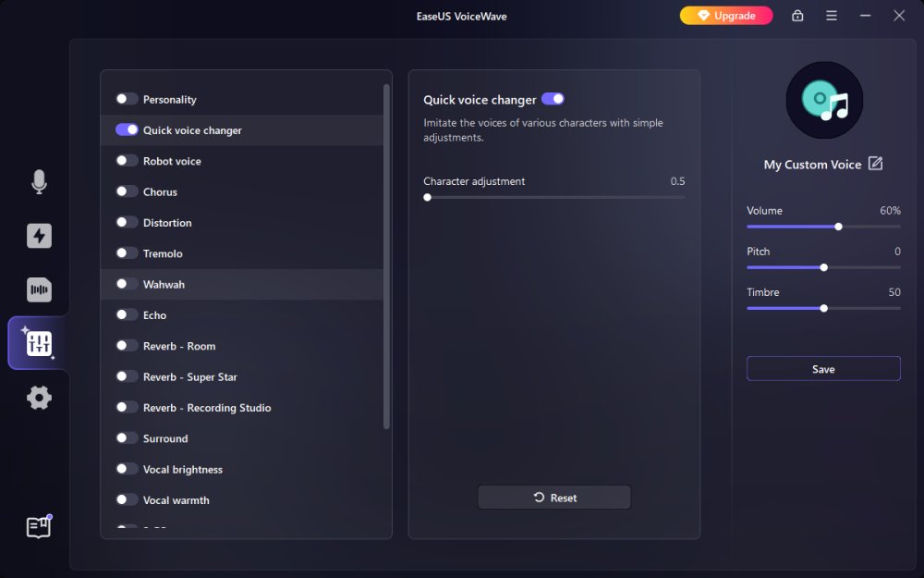The image size is (924, 578).
Task: Open the soundboard waveform tab
Action: (x=39, y=289)
